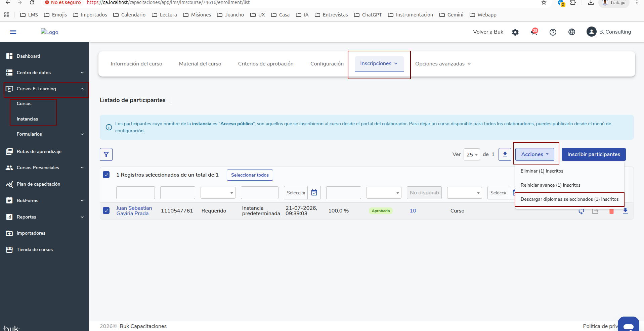Open the browser apps grid icon
This screenshot has width=644, height=331.
click(x=7, y=15)
